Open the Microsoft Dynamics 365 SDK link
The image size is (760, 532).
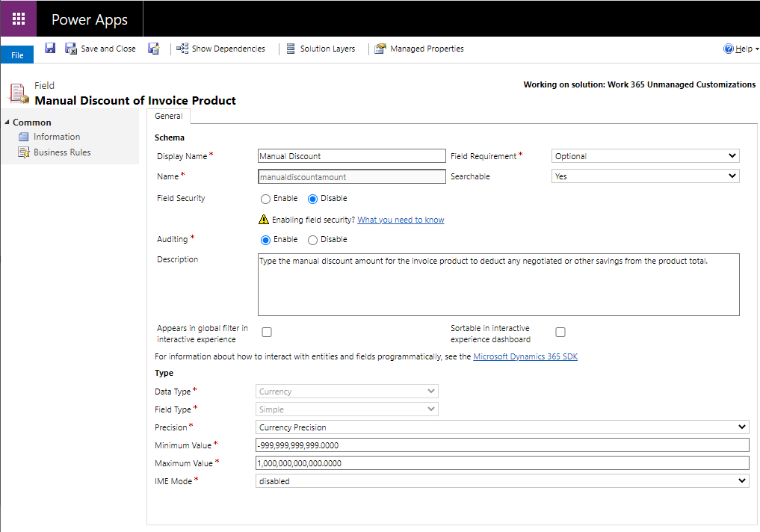pyautogui.click(x=525, y=356)
